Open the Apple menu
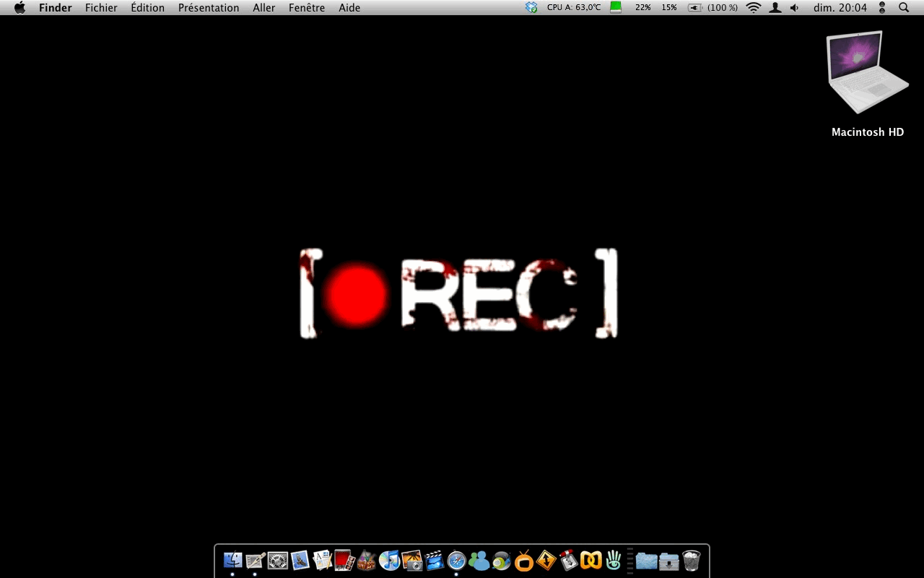 [19, 7]
